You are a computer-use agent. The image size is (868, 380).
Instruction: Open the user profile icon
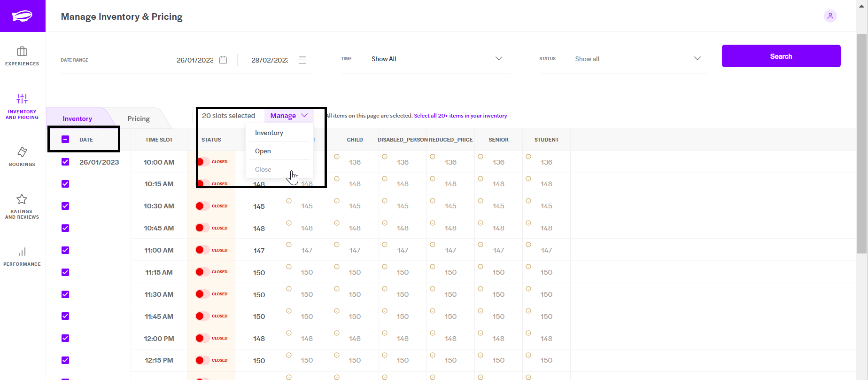[x=830, y=16]
